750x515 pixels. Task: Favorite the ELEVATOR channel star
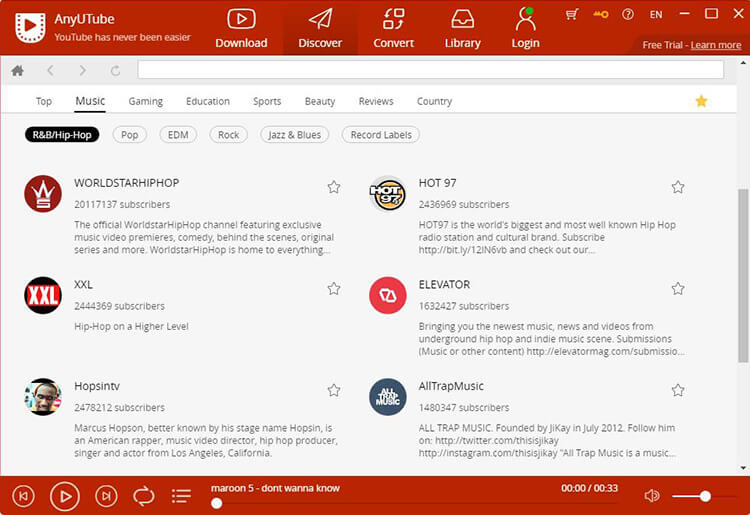pyautogui.click(x=678, y=288)
